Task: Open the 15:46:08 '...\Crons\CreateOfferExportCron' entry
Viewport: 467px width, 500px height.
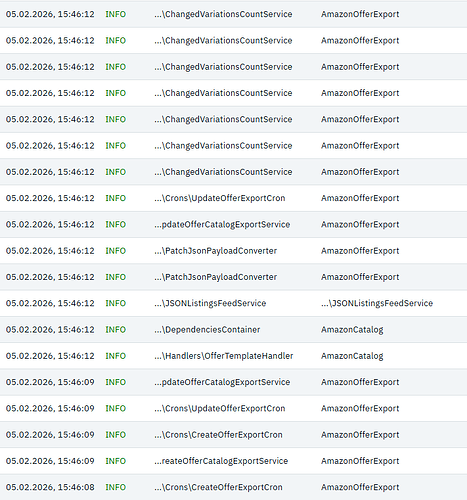Action: coord(218,488)
